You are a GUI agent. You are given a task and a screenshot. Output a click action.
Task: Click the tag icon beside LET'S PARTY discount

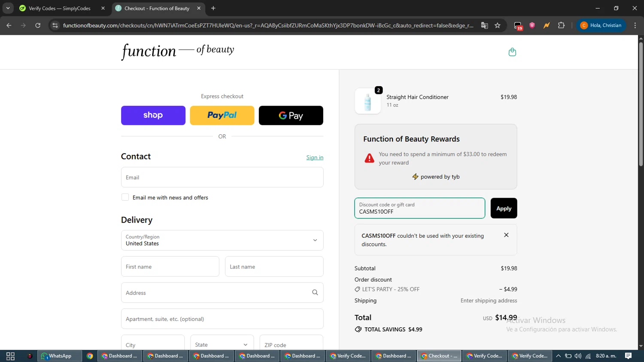[x=357, y=290]
